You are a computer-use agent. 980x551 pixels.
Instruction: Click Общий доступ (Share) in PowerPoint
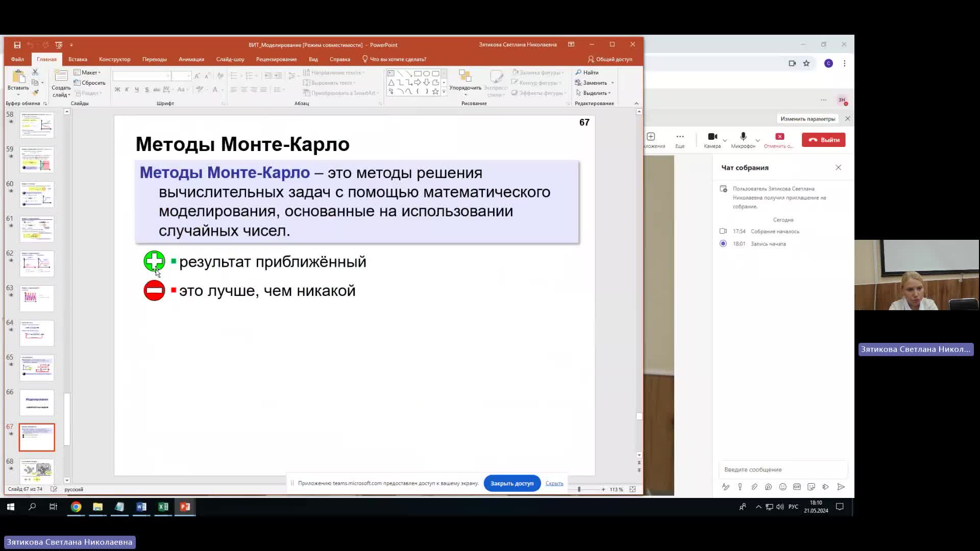coord(610,59)
